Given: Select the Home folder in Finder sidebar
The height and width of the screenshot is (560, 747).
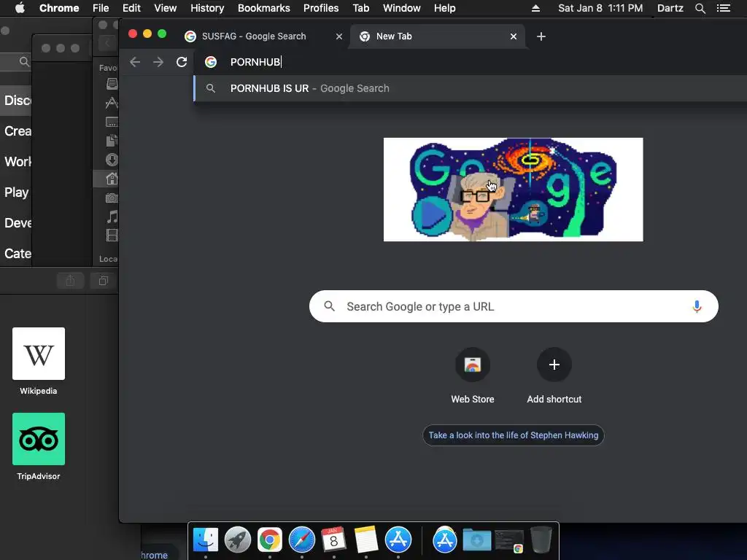Looking at the screenshot, I should click(x=112, y=179).
